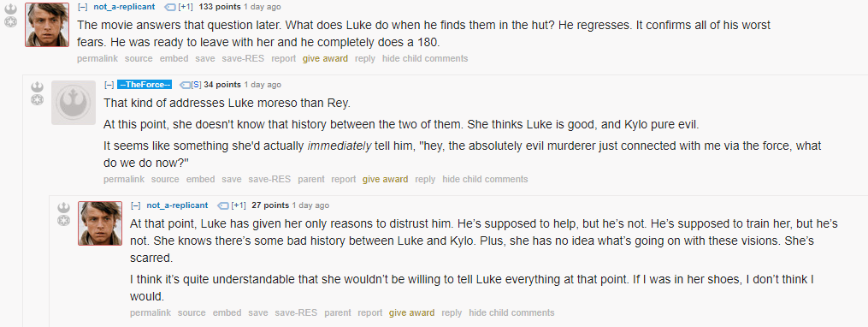The width and height of the screenshot is (868, 327).
Task: Click save-RES on the 133-point comment
Action: [243, 58]
